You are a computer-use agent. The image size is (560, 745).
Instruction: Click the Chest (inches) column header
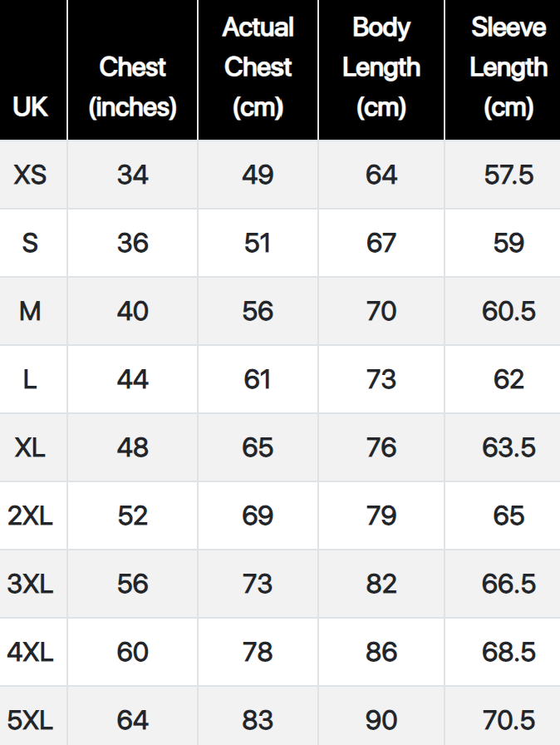click(x=132, y=87)
